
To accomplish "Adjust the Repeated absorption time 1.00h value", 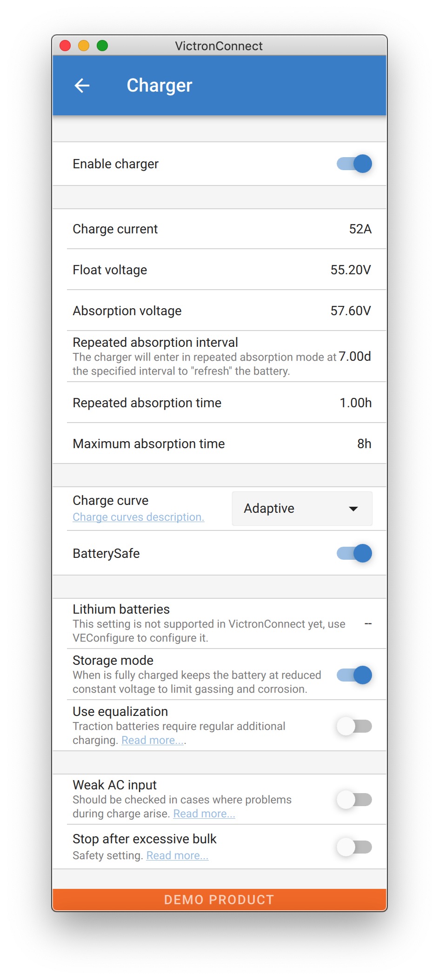I will pyautogui.click(x=355, y=403).
